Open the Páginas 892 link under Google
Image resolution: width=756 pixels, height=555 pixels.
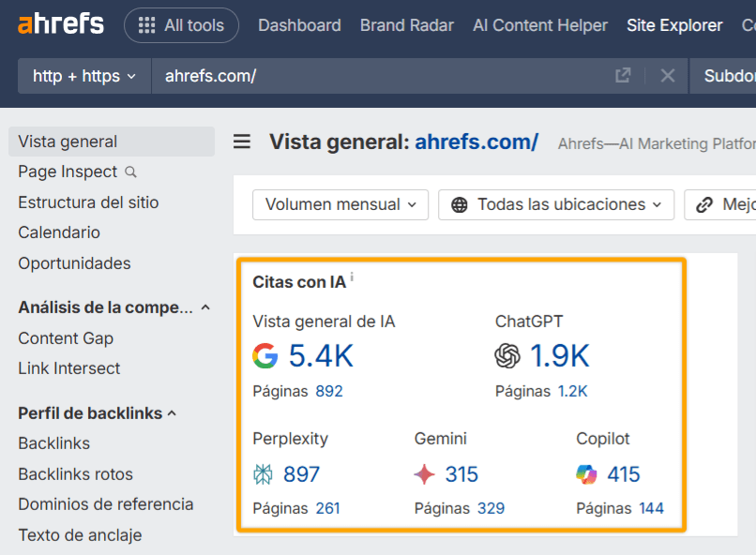click(329, 391)
